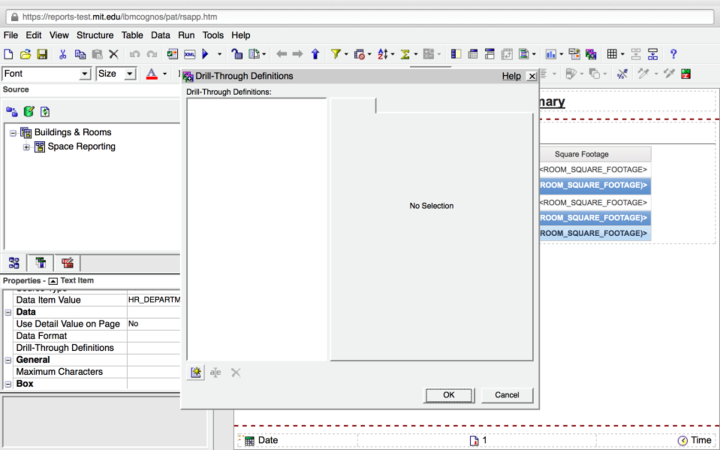
Task: Click the Cut scissors icon
Action: coord(62,54)
